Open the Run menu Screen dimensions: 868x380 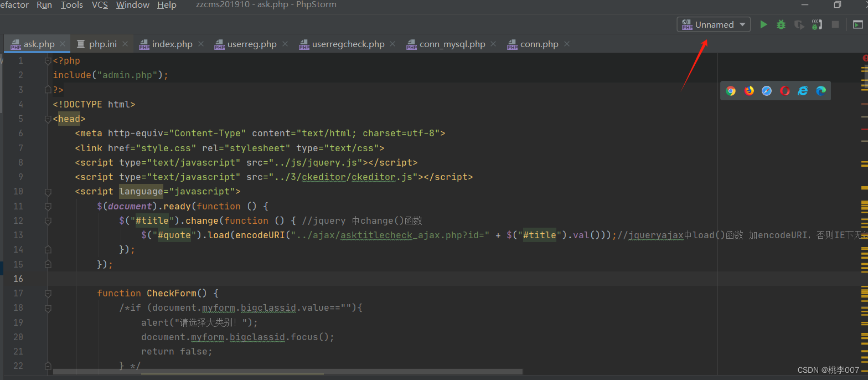pyautogui.click(x=44, y=5)
